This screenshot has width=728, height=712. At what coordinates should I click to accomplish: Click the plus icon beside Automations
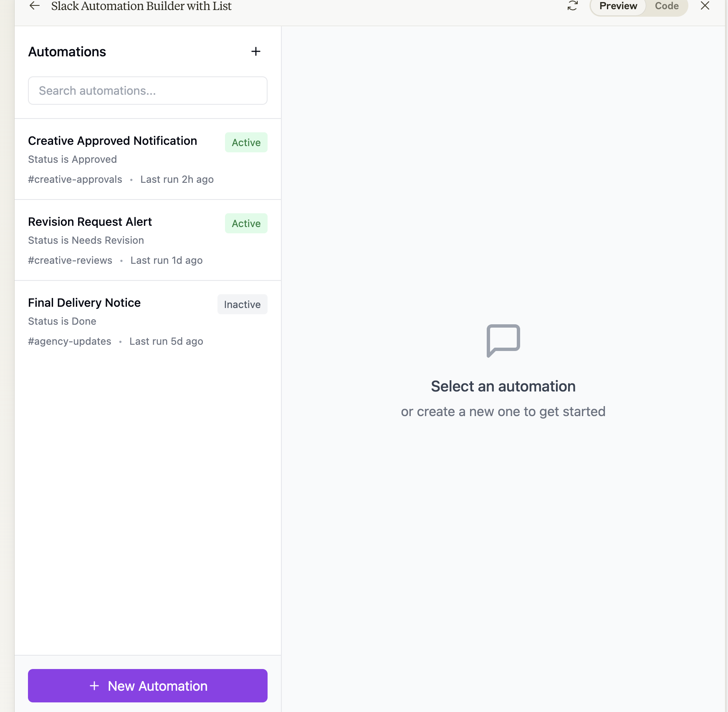pyautogui.click(x=255, y=51)
